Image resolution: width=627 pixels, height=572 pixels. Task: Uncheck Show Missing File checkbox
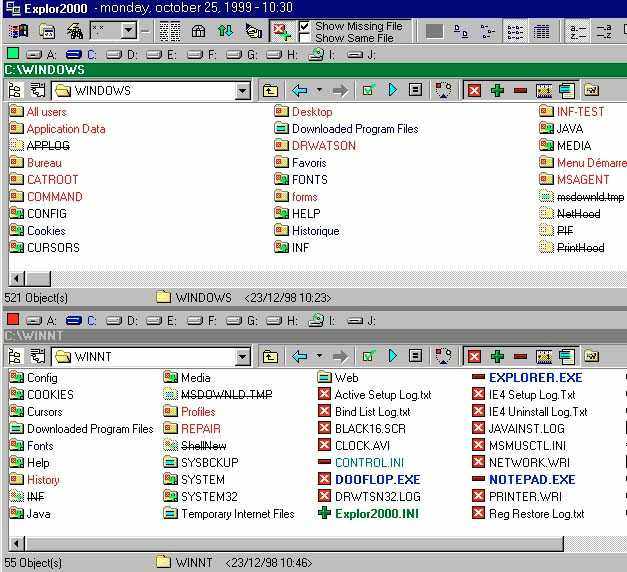pyautogui.click(x=305, y=26)
